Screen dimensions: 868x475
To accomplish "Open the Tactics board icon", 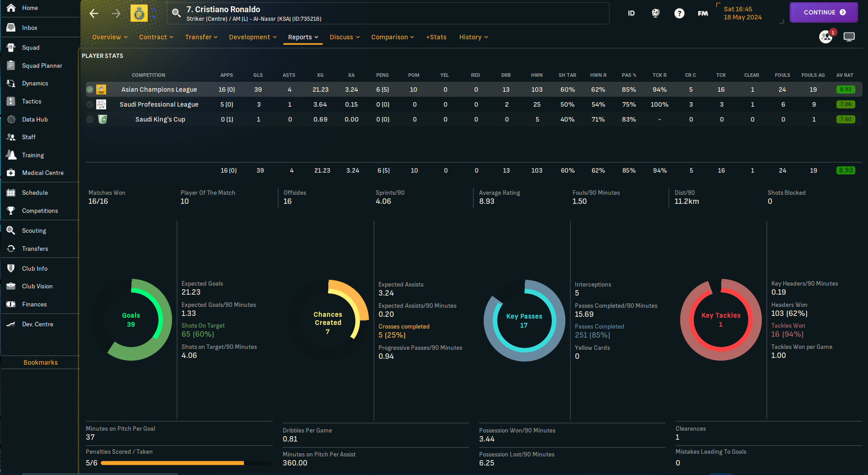I will (11, 101).
